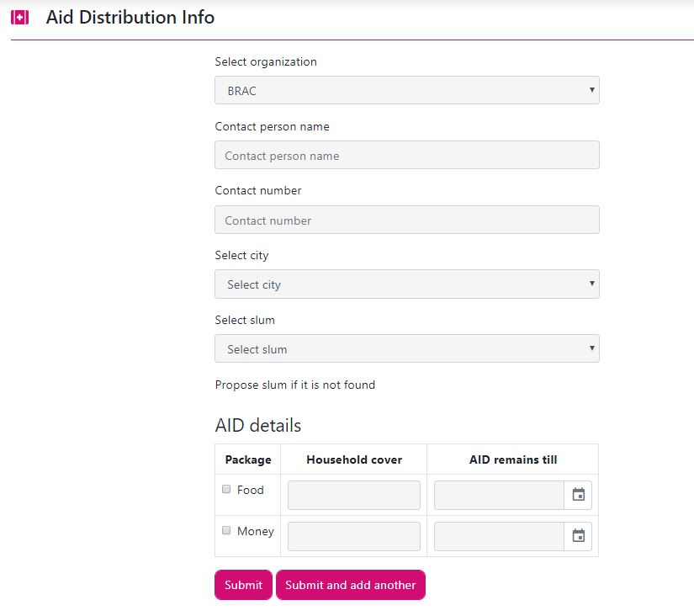694x616 pixels.
Task: Focus the Contact person name field
Action: click(406, 155)
